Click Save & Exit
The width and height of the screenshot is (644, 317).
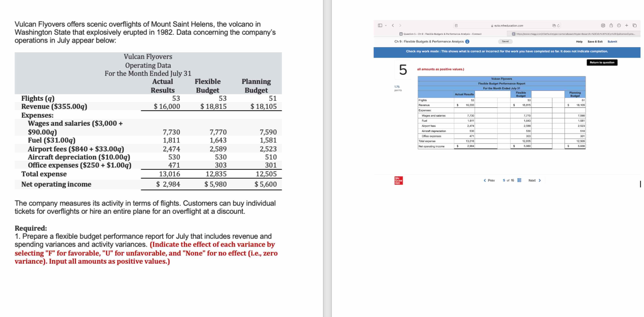pos(595,41)
